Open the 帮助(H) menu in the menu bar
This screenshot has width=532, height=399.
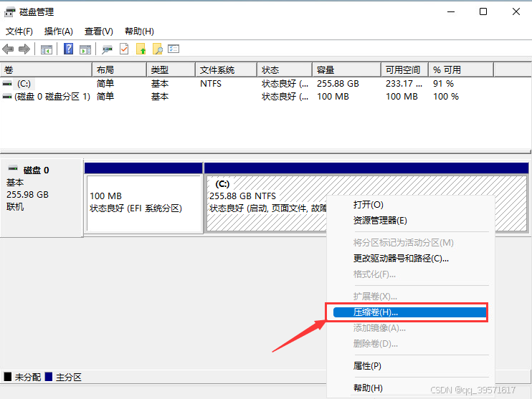tap(139, 32)
